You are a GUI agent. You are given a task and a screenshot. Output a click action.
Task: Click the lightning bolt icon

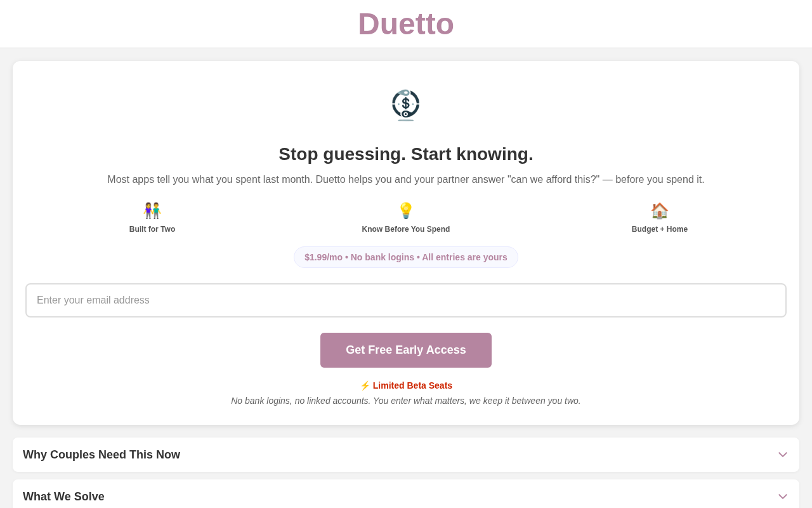pyautogui.click(x=365, y=385)
